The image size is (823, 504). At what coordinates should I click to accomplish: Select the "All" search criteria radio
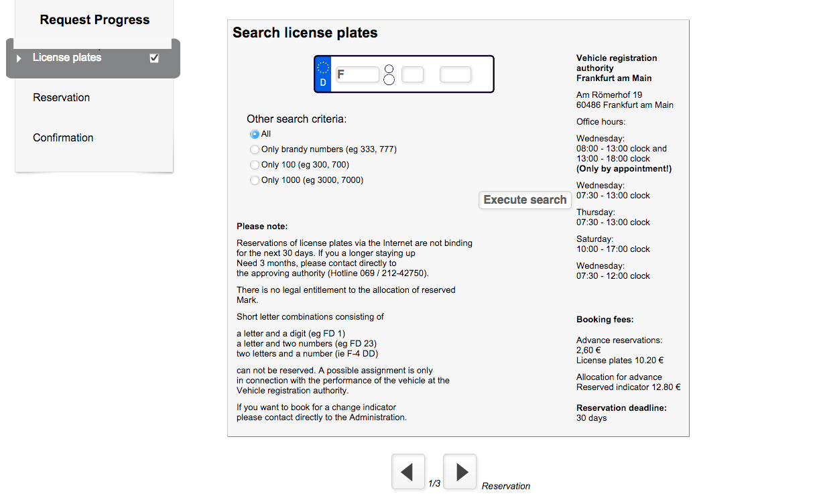pos(255,134)
